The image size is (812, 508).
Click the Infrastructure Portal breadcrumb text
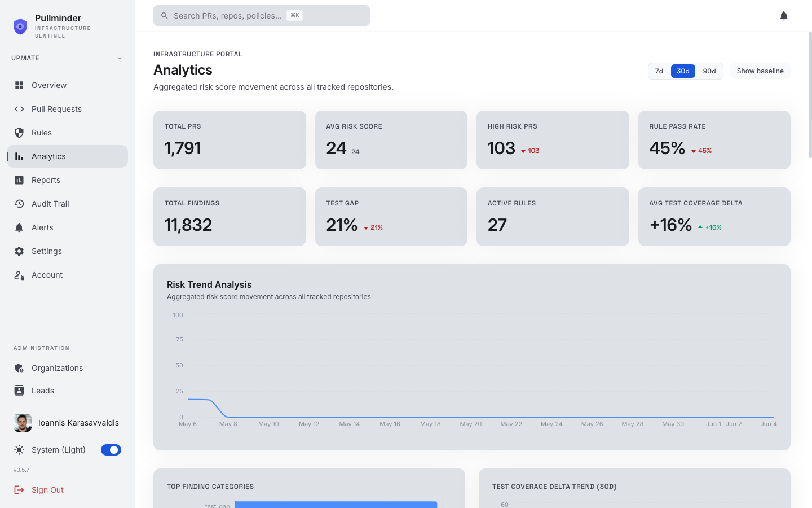tap(198, 54)
